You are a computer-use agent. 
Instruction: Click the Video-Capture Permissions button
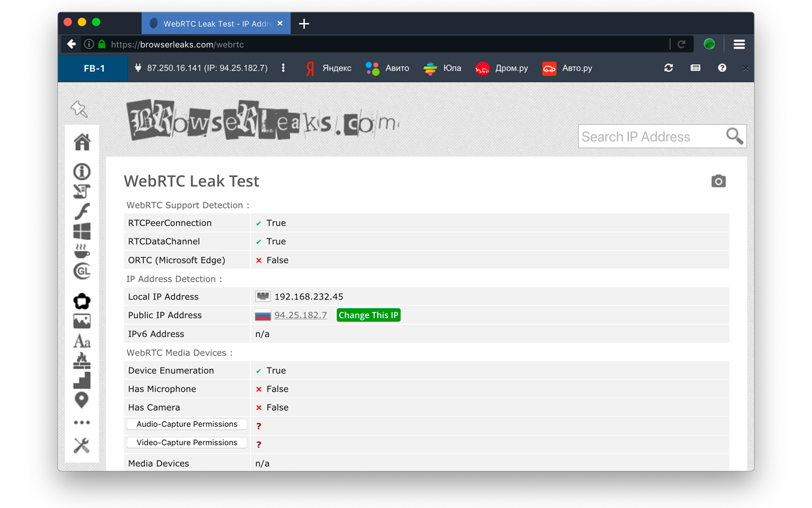(x=187, y=443)
